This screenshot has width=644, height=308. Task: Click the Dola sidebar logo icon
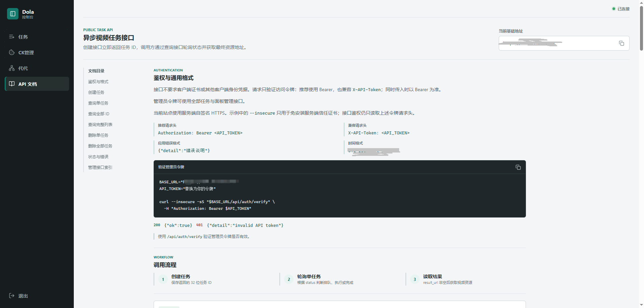point(13,14)
